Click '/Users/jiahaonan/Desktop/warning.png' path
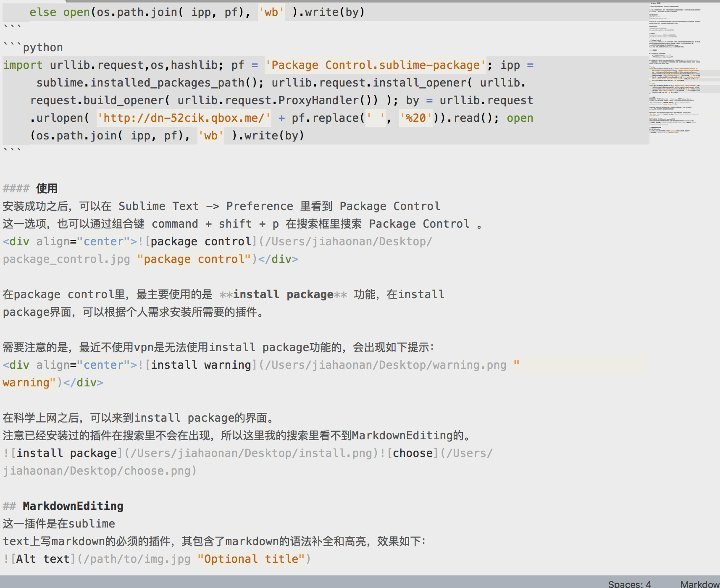Viewport: 720px width, 588px height. pyautogui.click(x=385, y=365)
